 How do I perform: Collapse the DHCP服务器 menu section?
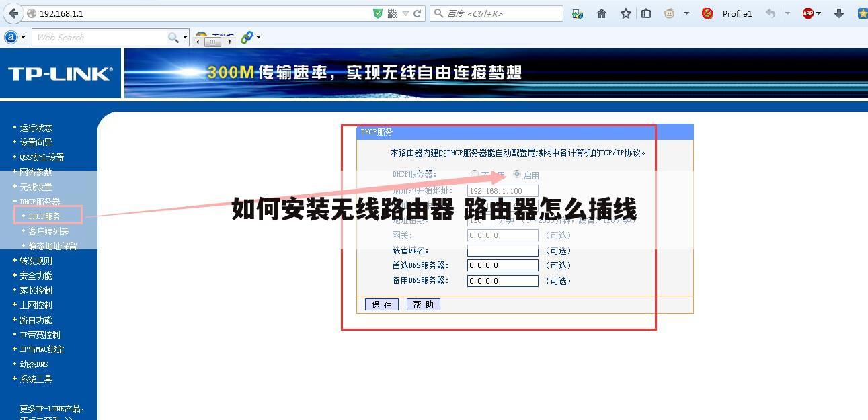tap(36, 202)
